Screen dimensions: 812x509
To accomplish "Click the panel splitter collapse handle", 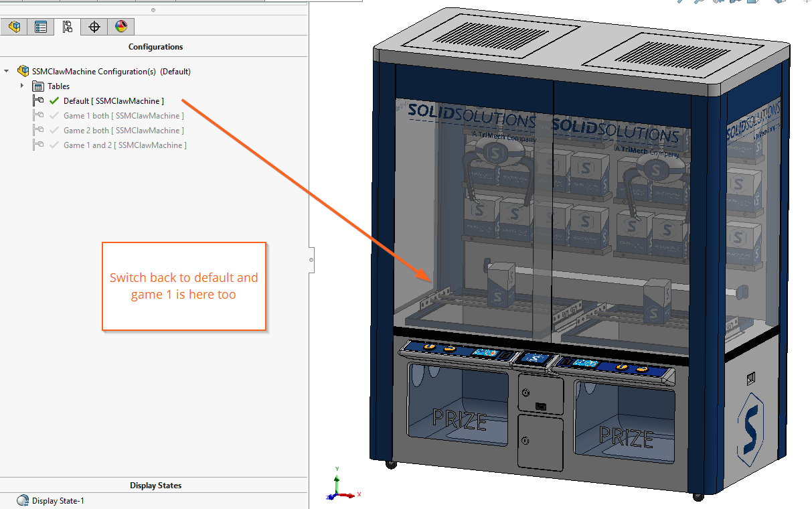I will (x=311, y=260).
